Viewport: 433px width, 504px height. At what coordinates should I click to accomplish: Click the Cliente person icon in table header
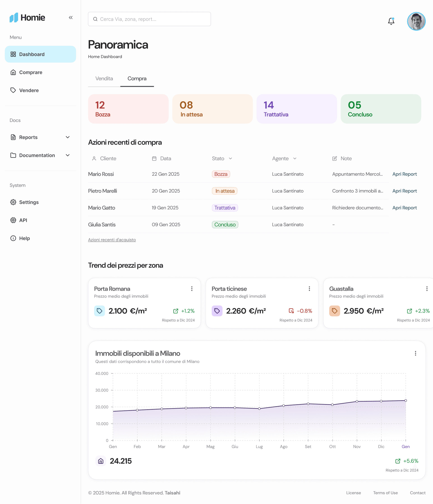click(94, 159)
